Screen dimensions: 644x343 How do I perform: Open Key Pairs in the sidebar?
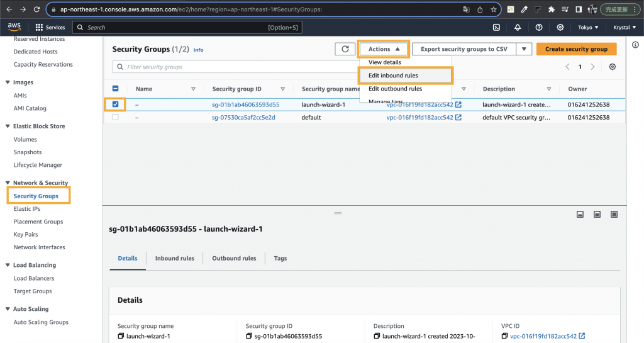[x=26, y=235]
